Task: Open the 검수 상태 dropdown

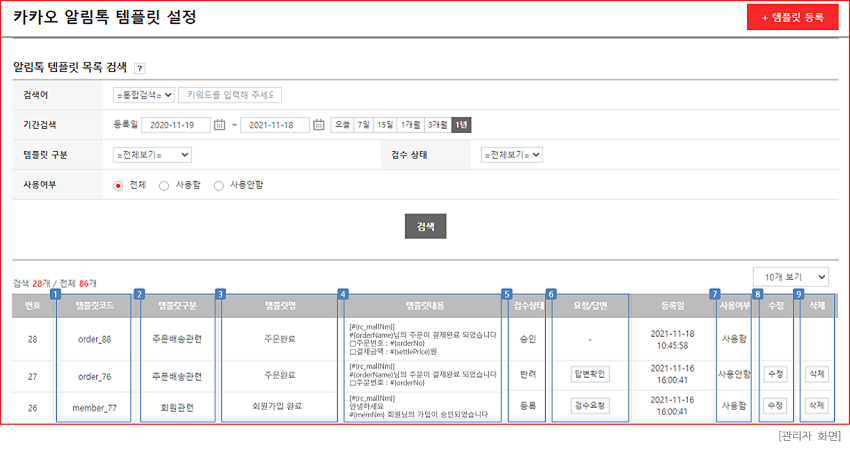Action: click(x=511, y=155)
